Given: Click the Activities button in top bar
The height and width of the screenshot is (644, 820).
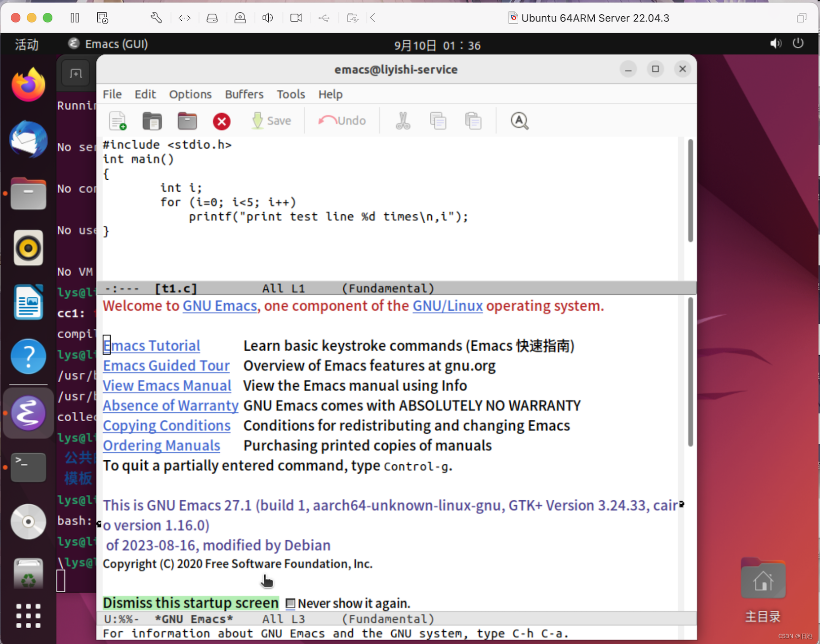Looking at the screenshot, I should [27, 44].
